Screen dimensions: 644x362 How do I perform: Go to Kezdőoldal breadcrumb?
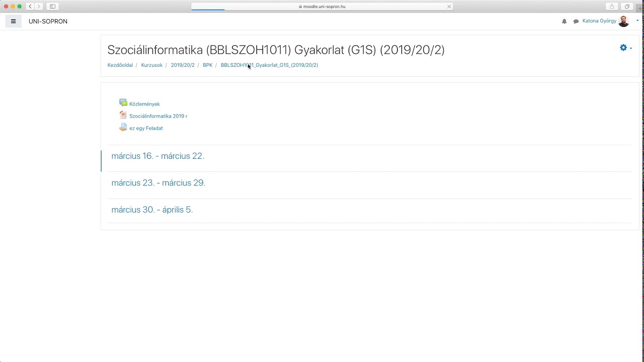[120, 65]
